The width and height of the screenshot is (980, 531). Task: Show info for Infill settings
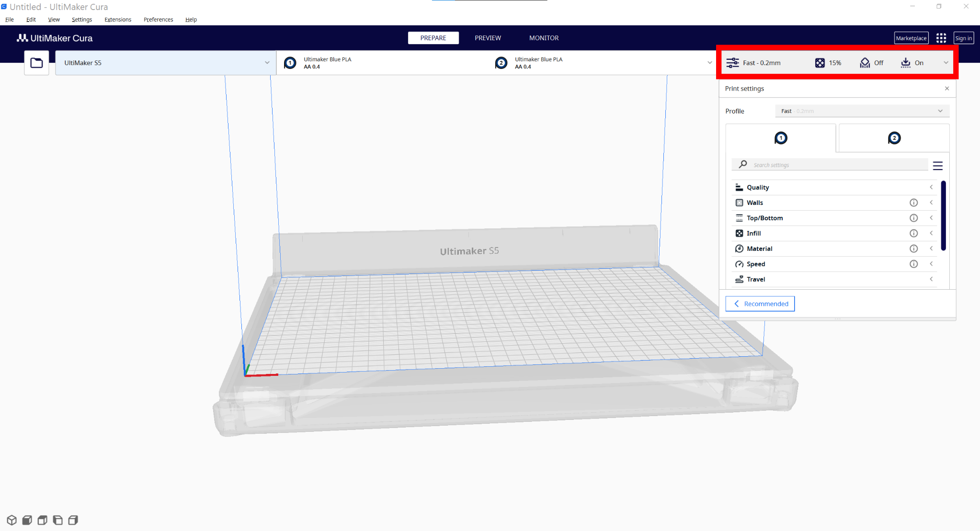[913, 233]
